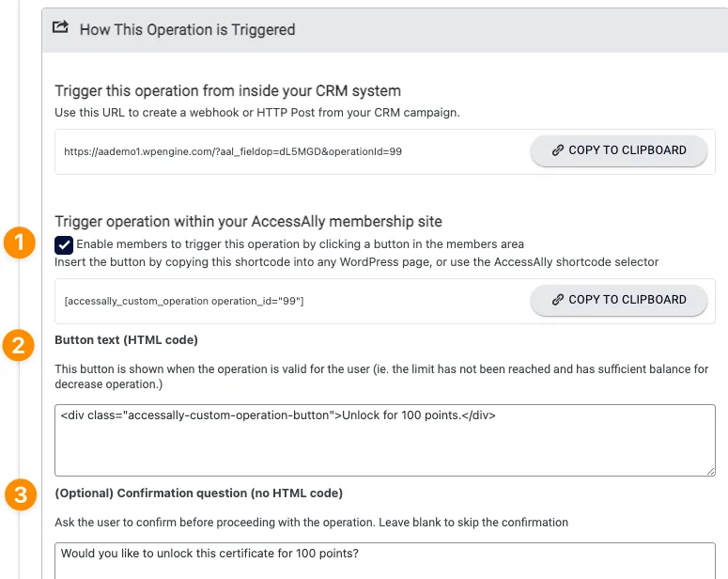728x579 pixels.
Task: Collapse the How This Operation is Triggered panel
Action: pyautogui.click(x=188, y=29)
